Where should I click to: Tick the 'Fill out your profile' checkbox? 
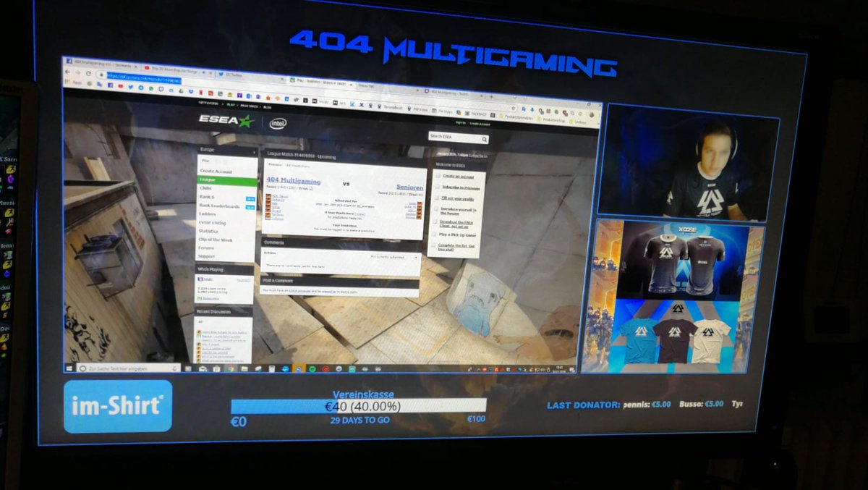pos(437,198)
